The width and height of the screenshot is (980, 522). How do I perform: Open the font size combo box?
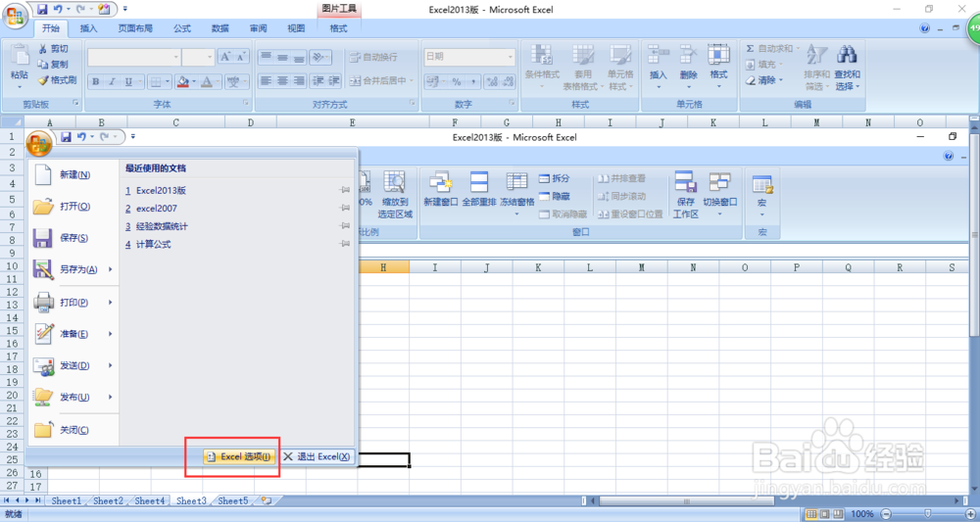[198, 57]
